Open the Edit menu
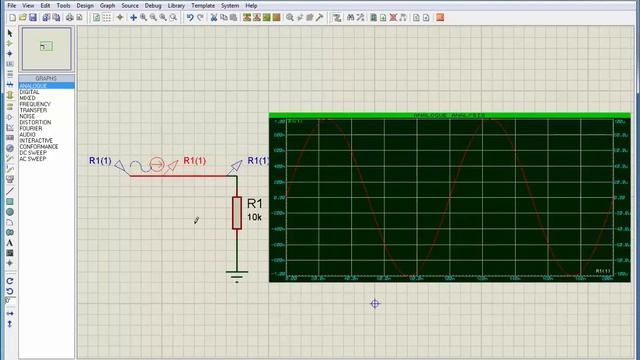Screen dimensions: 640x360 click(x=45, y=6)
